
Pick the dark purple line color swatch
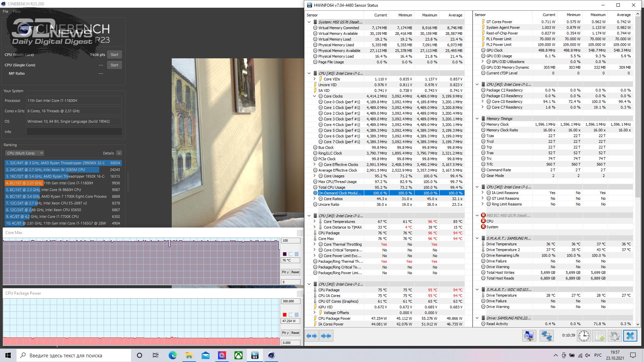284,254
